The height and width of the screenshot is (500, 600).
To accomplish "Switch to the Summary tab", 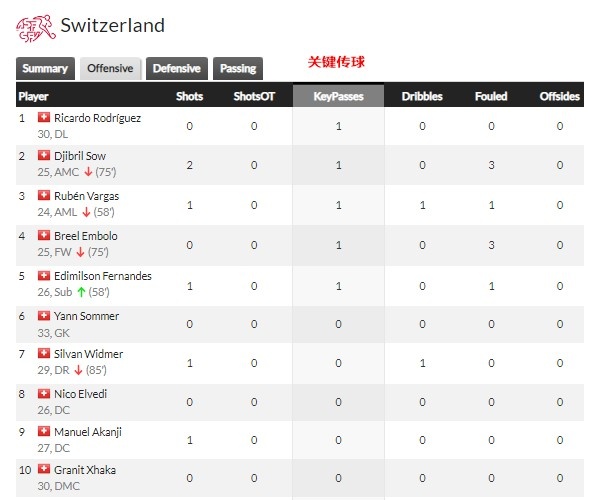I will click(x=45, y=68).
